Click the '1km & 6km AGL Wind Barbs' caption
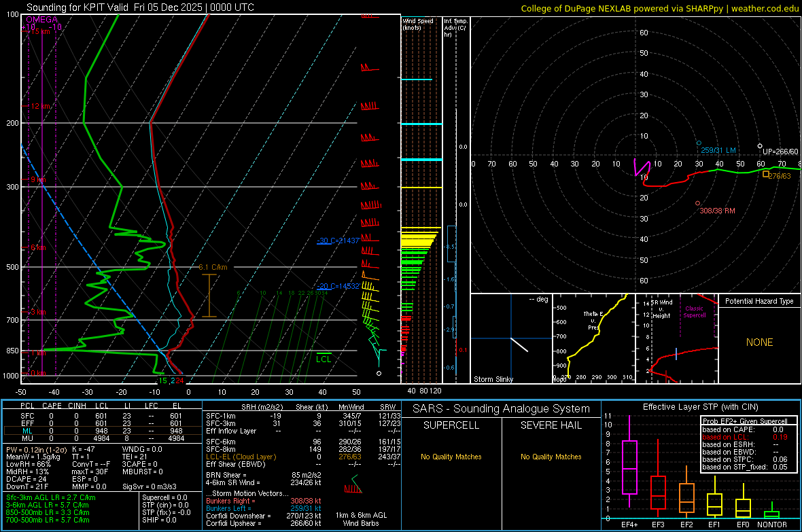802x532 pixels. coord(361,519)
